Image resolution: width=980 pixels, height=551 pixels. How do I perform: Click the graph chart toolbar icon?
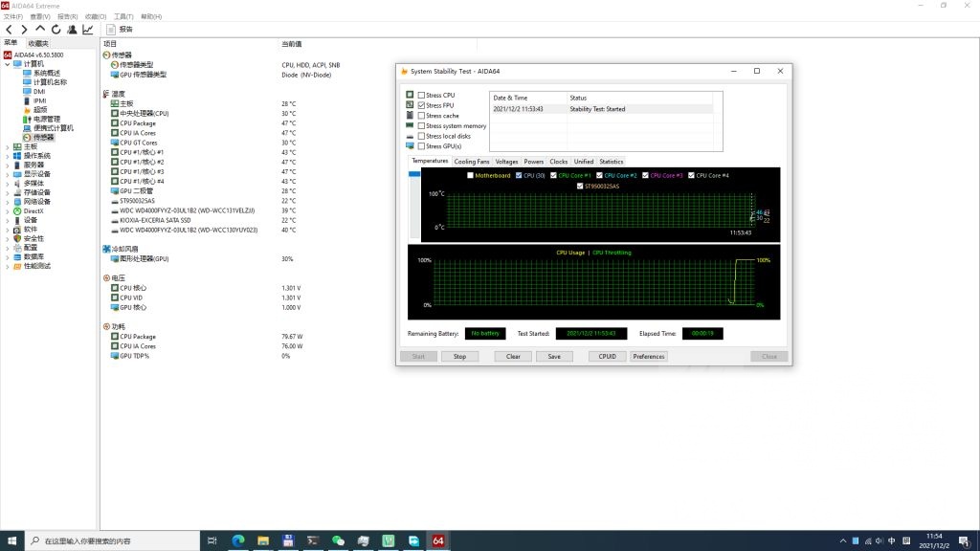[x=88, y=30]
